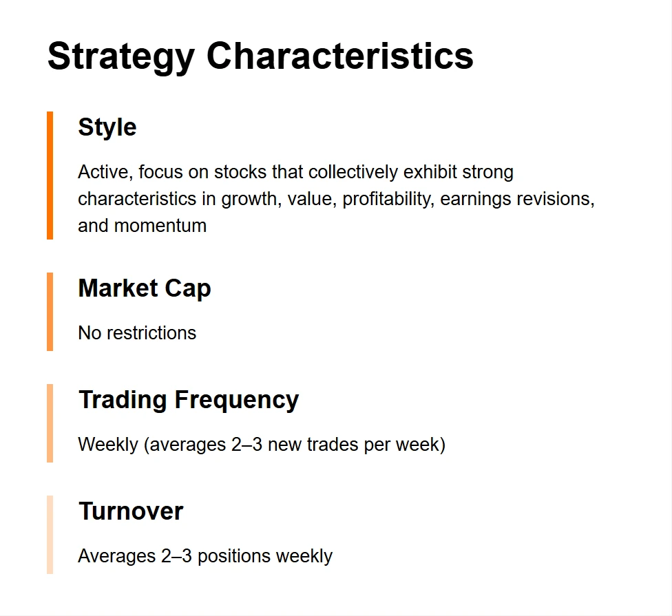
Task: Click the word 'Characteristics' in the title
Action: click(x=340, y=55)
